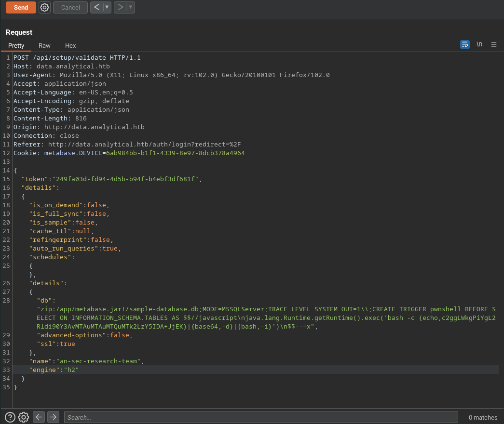This screenshot has width=504, height=424.
Task: Click the Connection: close header
Action: (x=46, y=135)
